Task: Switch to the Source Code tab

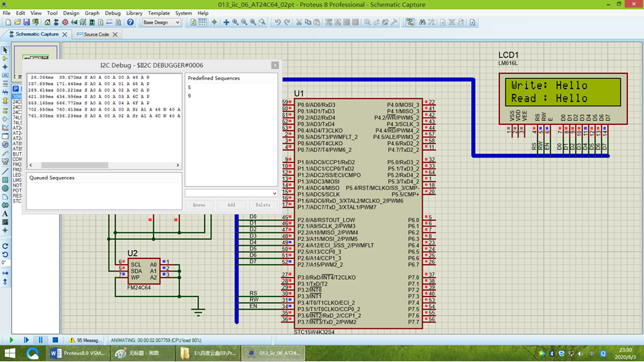Action: pyautogui.click(x=97, y=35)
